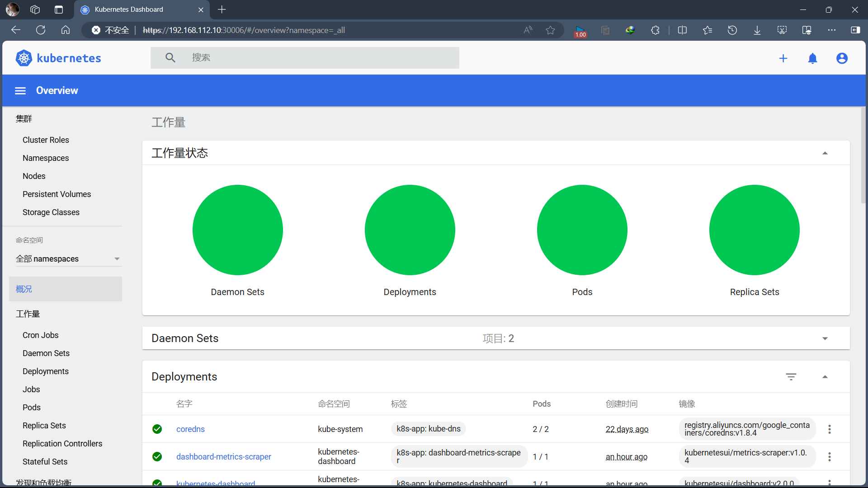Image resolution: width=868 pixels, height=488 pixels.
Task: Add this page to favorites
Action: [550, 30]
